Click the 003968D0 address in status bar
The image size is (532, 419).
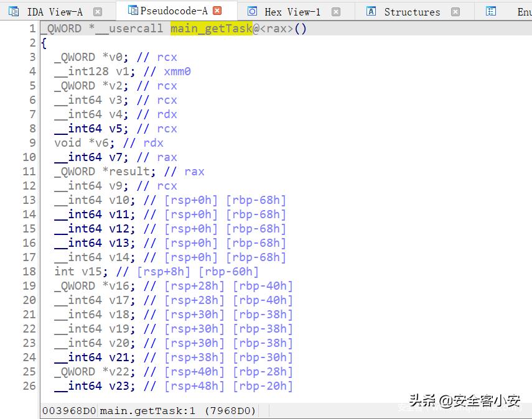[x=69, y=410]
